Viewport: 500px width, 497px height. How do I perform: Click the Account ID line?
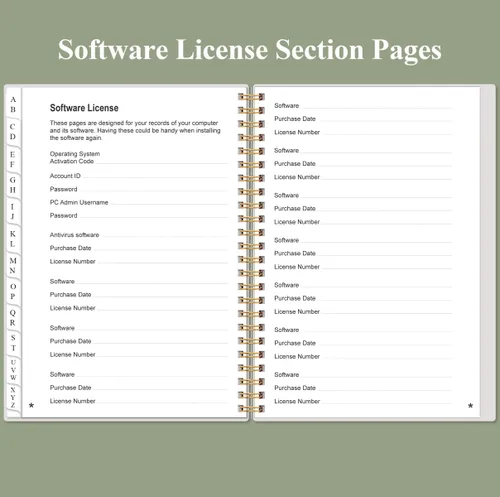click(x=139, y=176)
